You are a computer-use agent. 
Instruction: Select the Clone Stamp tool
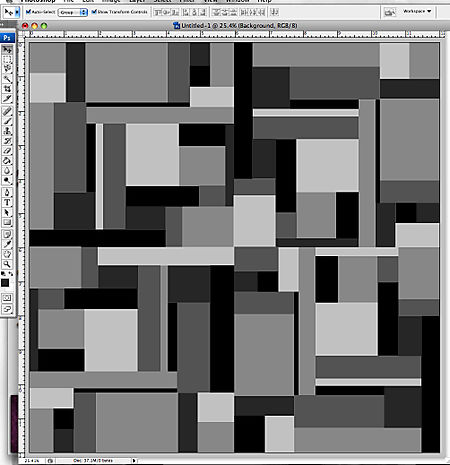point(7,131)
